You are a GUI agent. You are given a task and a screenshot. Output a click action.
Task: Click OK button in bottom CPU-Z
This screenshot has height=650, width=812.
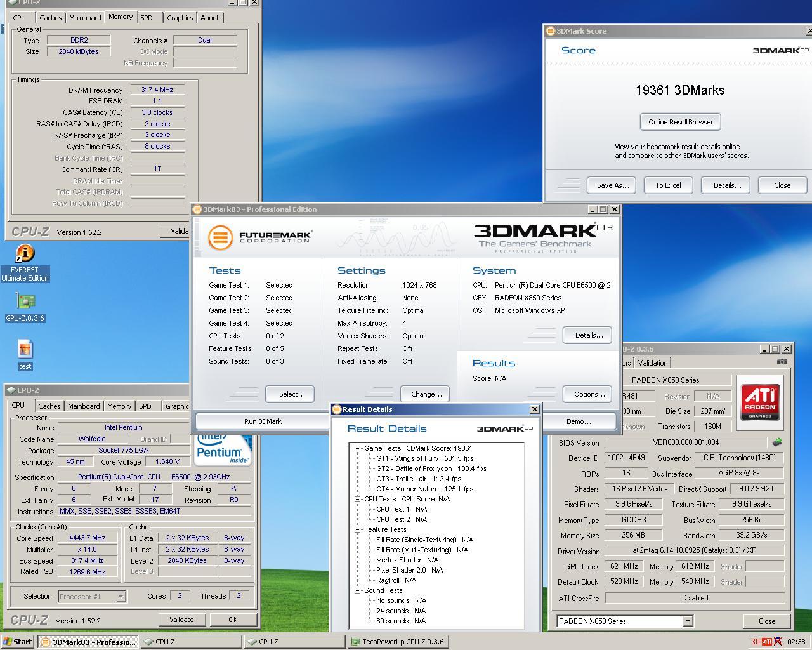tap(233, 620)
